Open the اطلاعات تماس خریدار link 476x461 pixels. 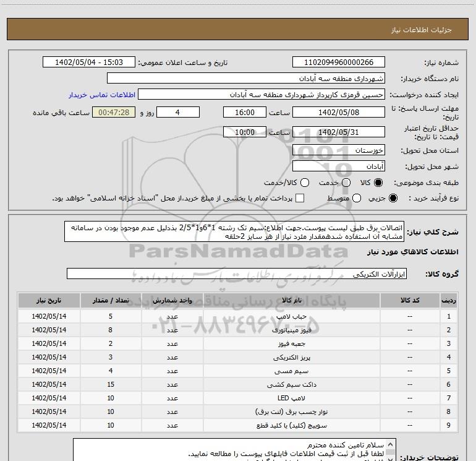coord(102,95)
